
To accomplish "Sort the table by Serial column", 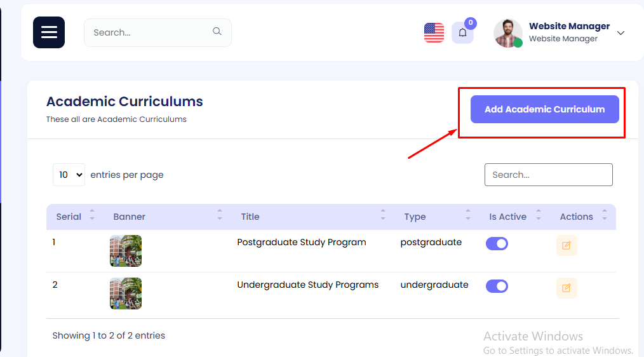I will 69,217.
